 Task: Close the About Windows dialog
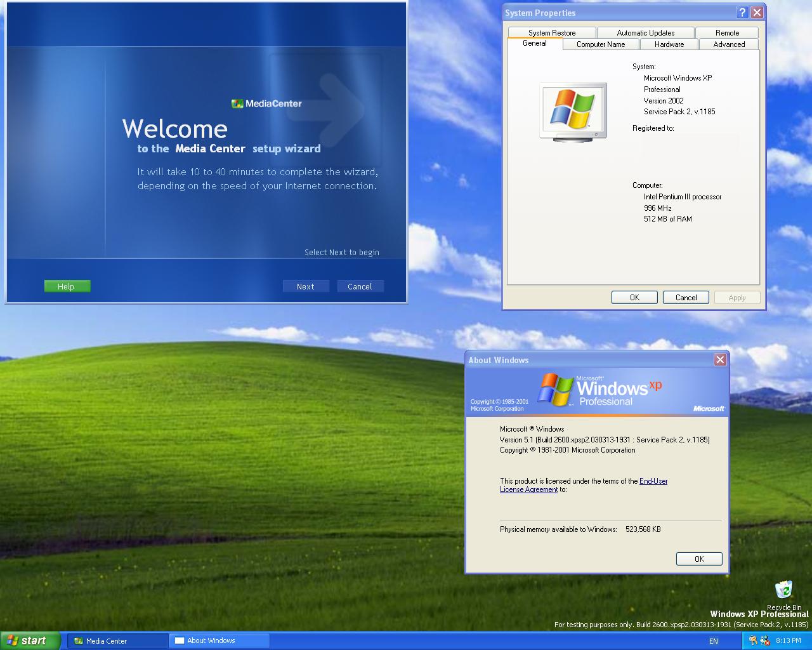pyautogui.click(x=720, y=360)
